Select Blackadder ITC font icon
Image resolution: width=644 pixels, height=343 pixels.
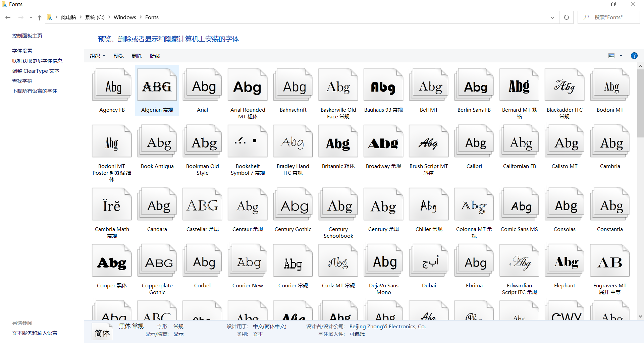tap(565, 85)
